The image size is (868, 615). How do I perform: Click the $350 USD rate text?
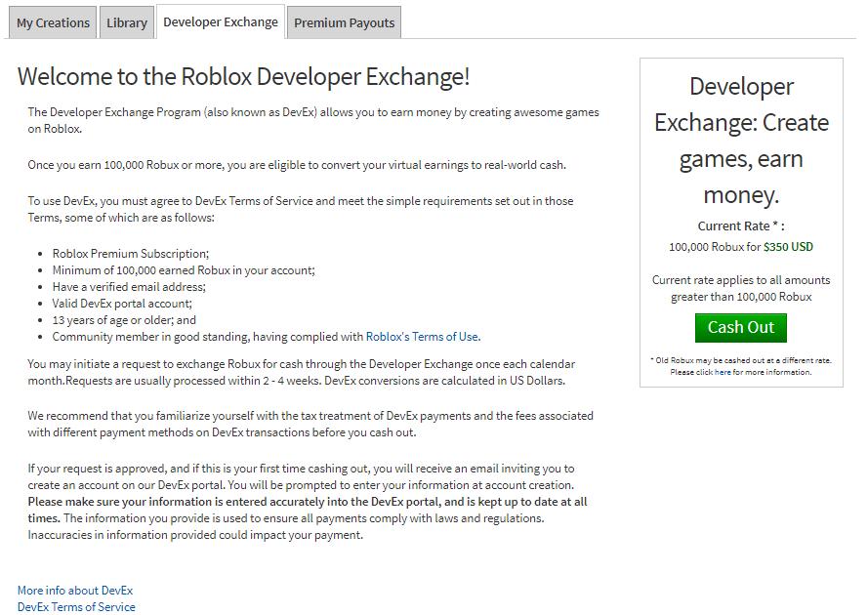click(x=788, y=247)
